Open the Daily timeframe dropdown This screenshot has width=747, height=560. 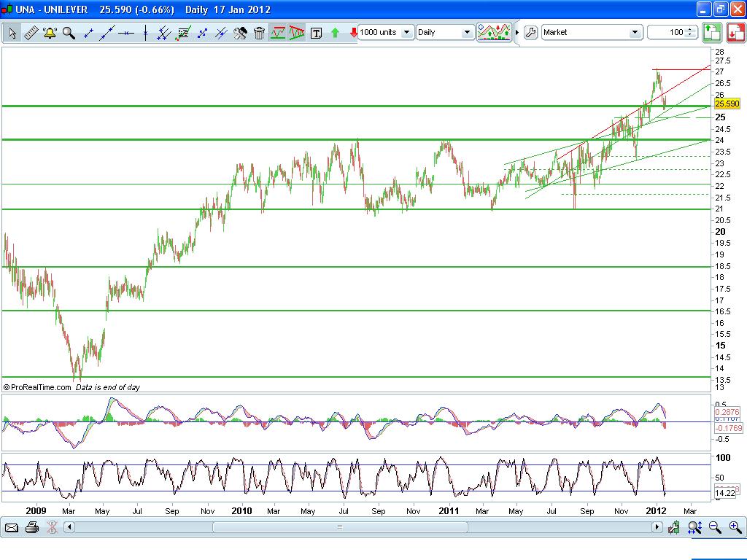[x=445, y=32]
